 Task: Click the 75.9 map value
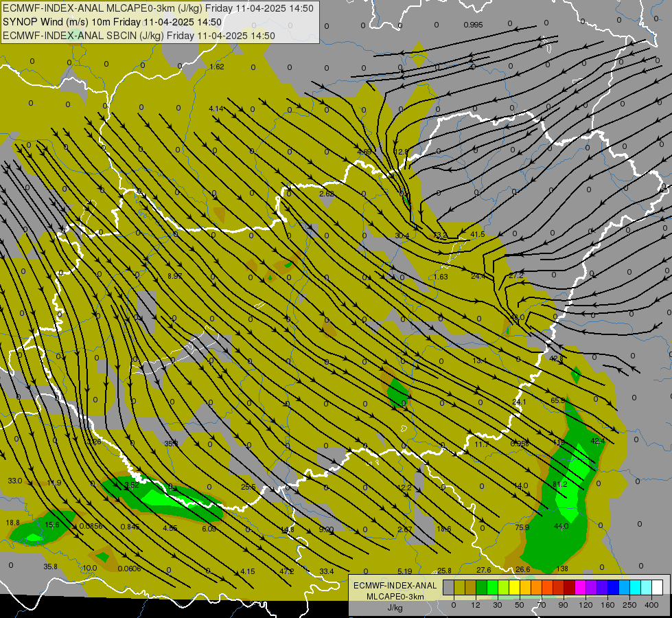(x=522, y=527)
